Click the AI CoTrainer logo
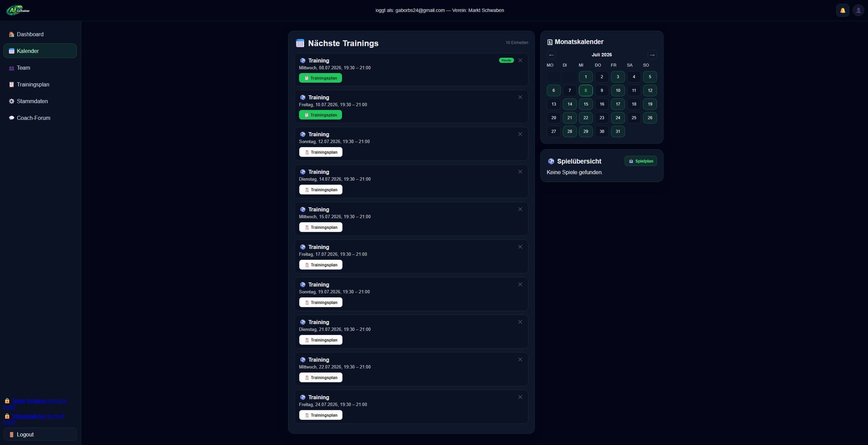The image size is (868, 445). coord(18,10)
